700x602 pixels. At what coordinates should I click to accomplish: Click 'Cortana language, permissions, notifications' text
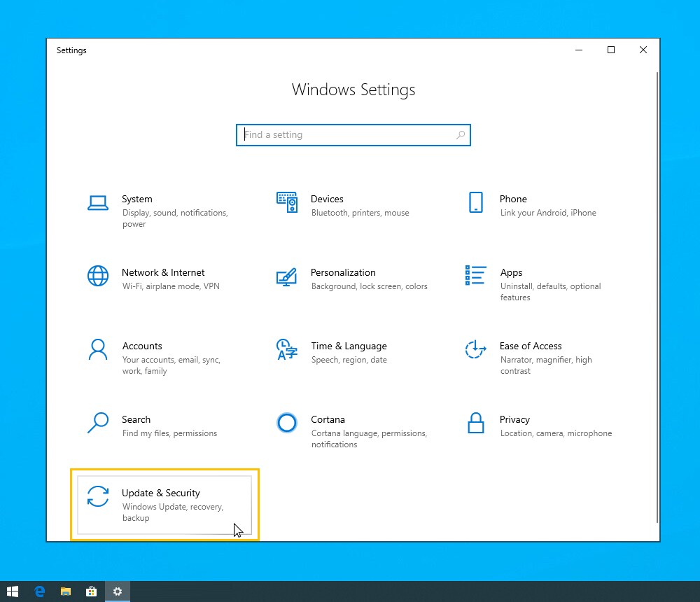click(369, 438)
